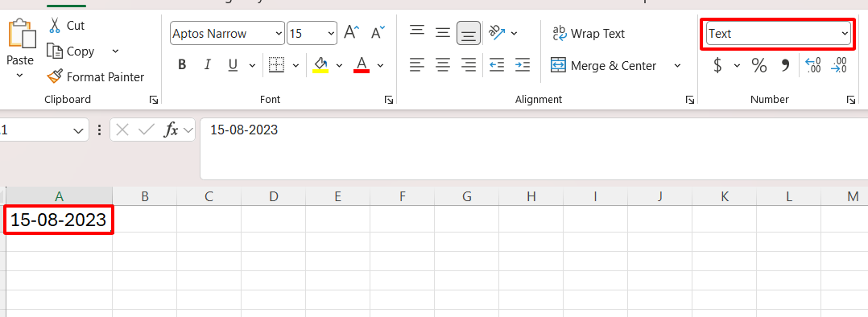Toggle Underline formatting
The height and width of the screenshot is (317, 868).
tap(233, 65)
